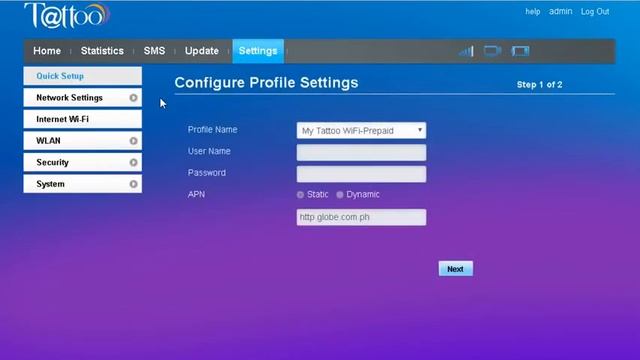This screenshot has width=640, height=360.
Task: Open Network Settings menu item
Action: pos(83,98)
